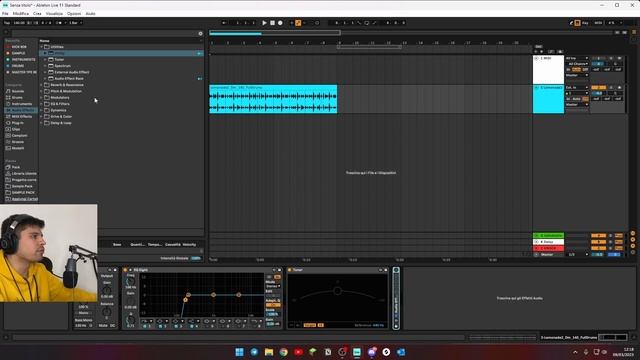Select the cyan audio clip in arrangement
This screenshot has height=360, width=640.
click(x=273, y=99)
